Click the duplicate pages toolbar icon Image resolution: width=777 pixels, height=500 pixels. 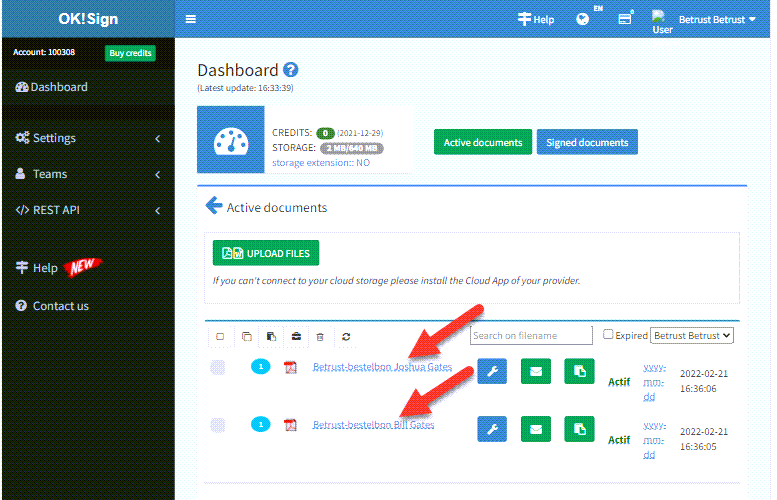[271, 336]
